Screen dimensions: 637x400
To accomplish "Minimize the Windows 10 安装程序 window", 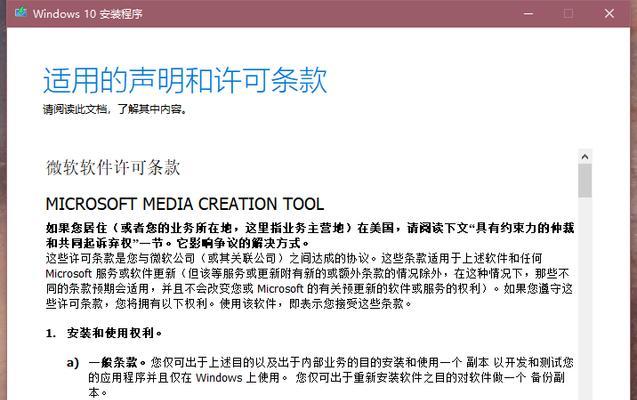I will coord(528,14).
